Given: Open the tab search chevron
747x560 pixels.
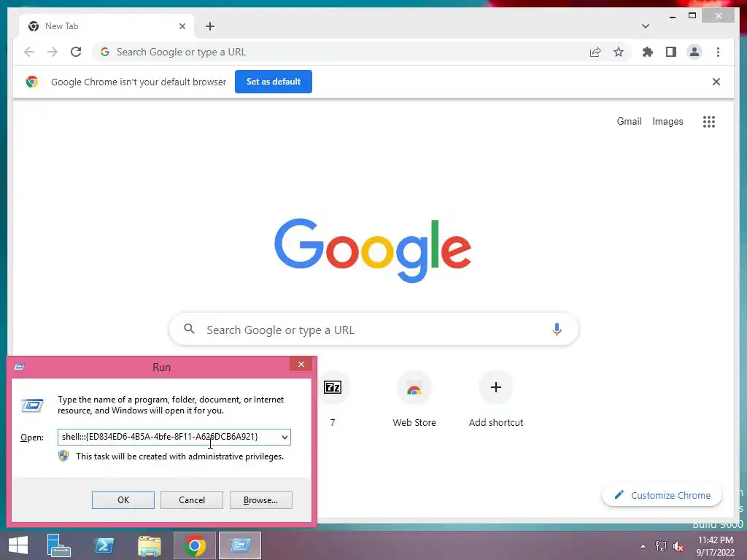Looking at the screenshot, I should click(x=645, y=26).
